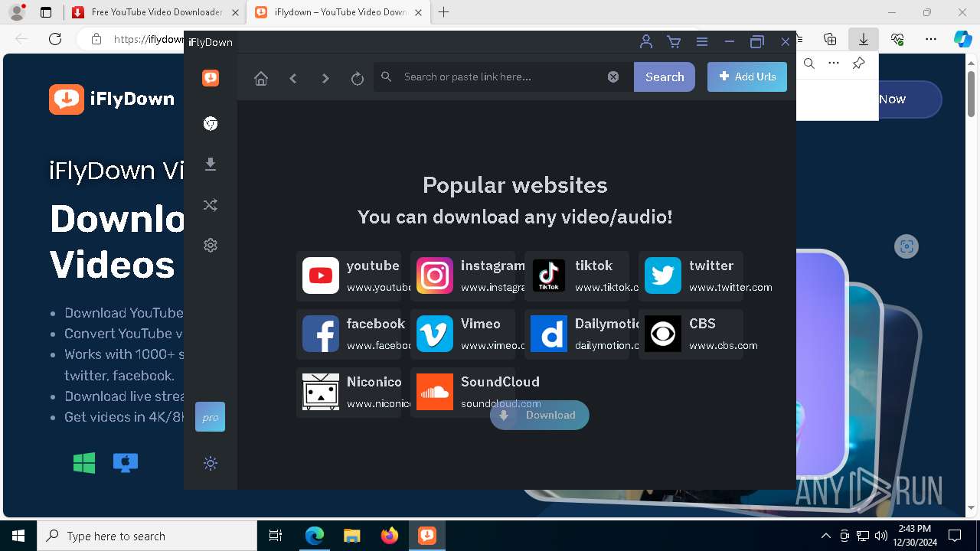
Task: Open Task View on the taskbar
Action: click(276, 536)
